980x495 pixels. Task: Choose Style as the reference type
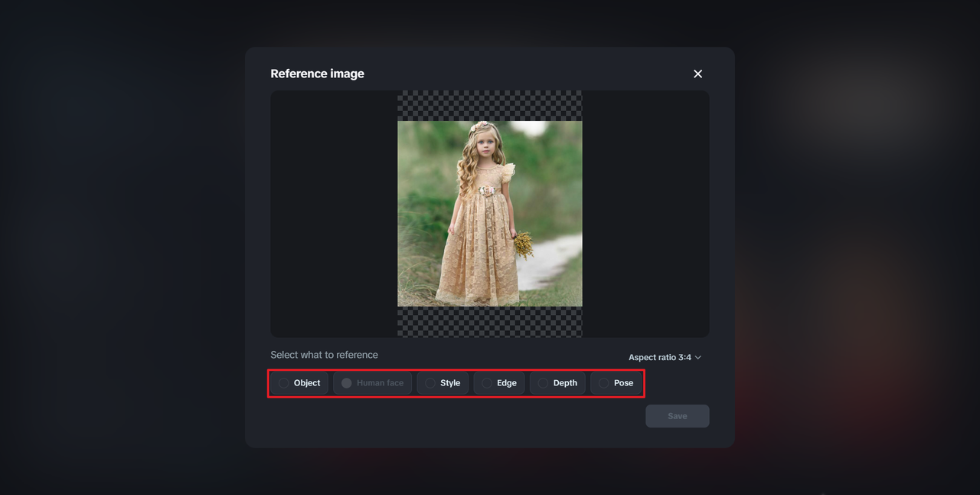point(443,383)
